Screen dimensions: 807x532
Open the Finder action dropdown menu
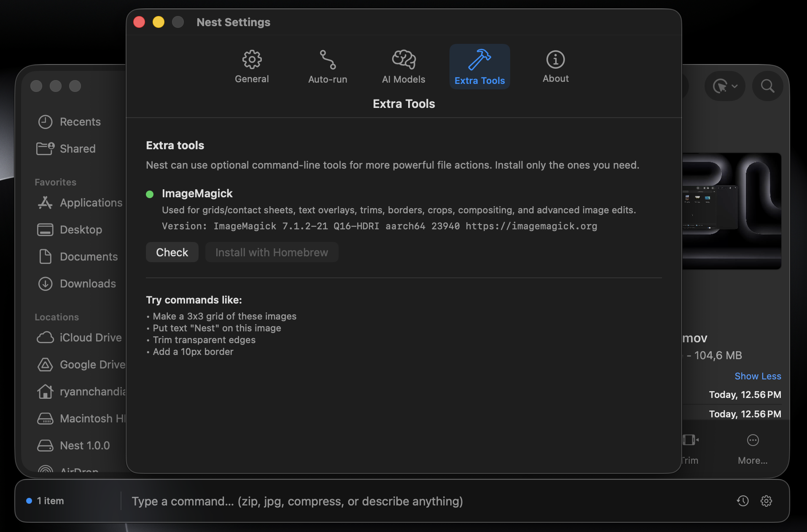point(725,86)
